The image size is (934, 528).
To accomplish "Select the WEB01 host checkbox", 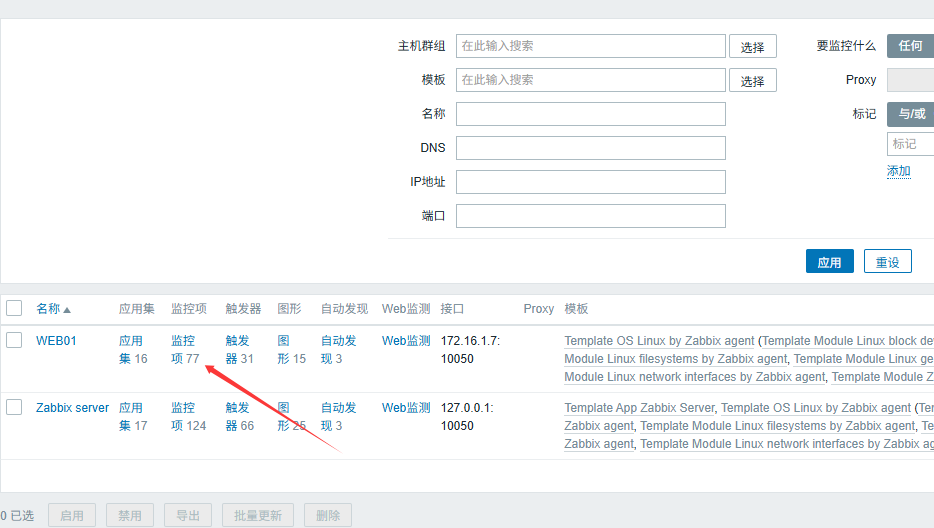I will (14, 340).
